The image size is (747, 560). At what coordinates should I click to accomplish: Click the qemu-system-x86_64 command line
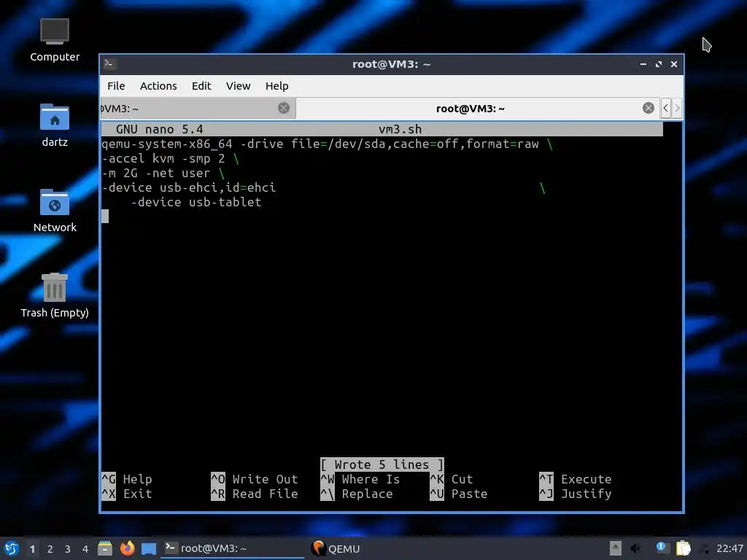coord(327,144)
